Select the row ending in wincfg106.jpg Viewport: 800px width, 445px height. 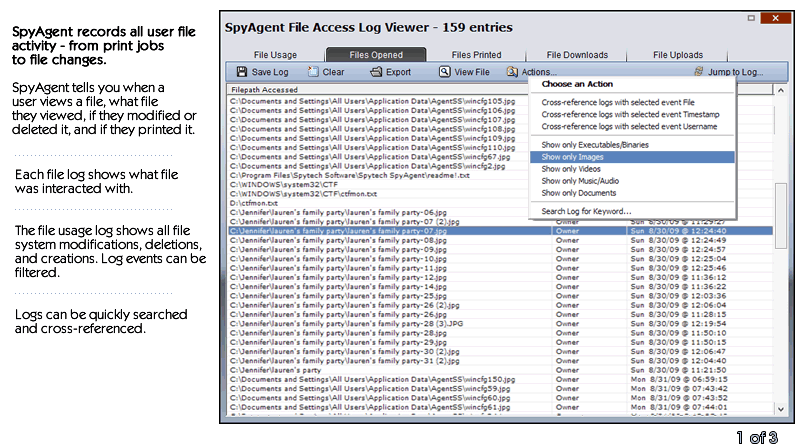click(379, 111)
